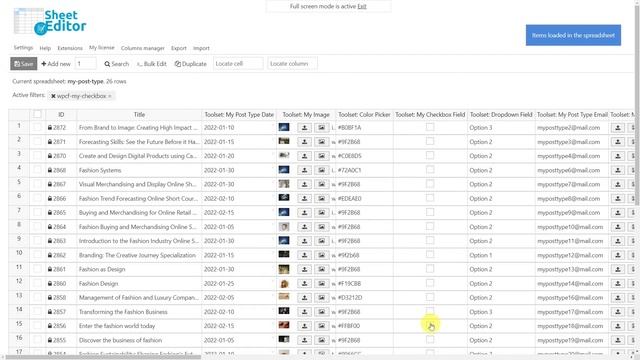640x360 pixels.
Task: Click the horizontal scrollbar at bottom
Action: (104, 357)
